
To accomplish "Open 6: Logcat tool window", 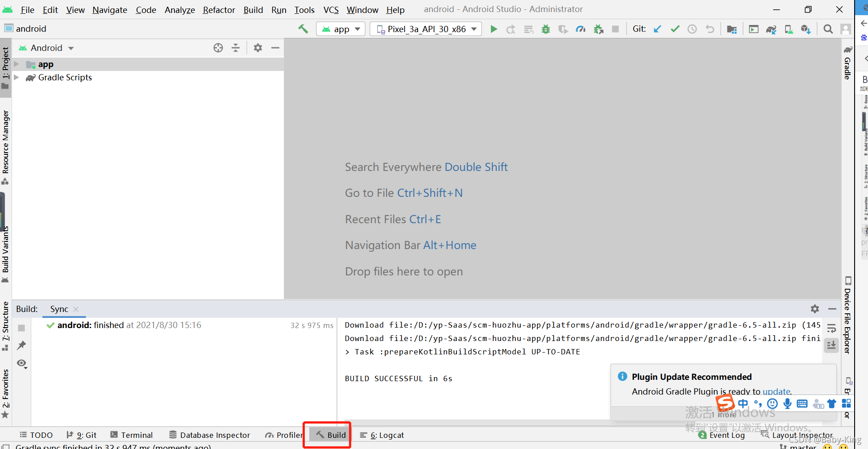I will tap(382, 435).
